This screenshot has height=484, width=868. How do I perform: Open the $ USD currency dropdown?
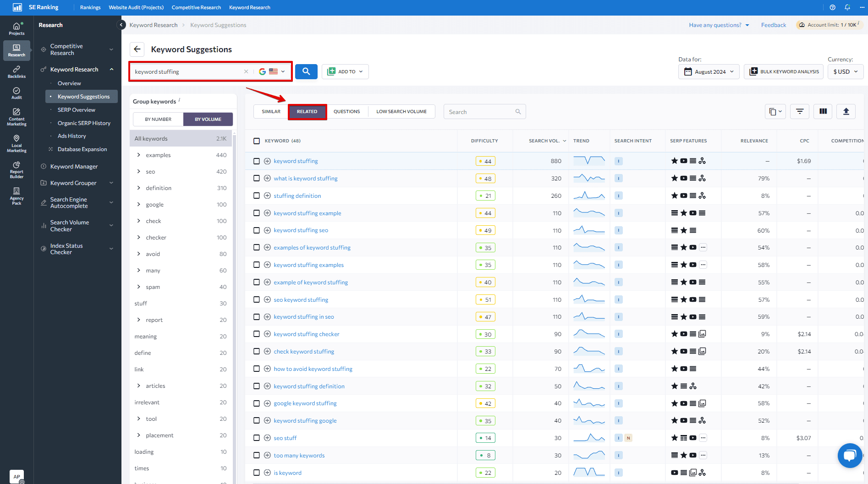click(x=846, y=71)
